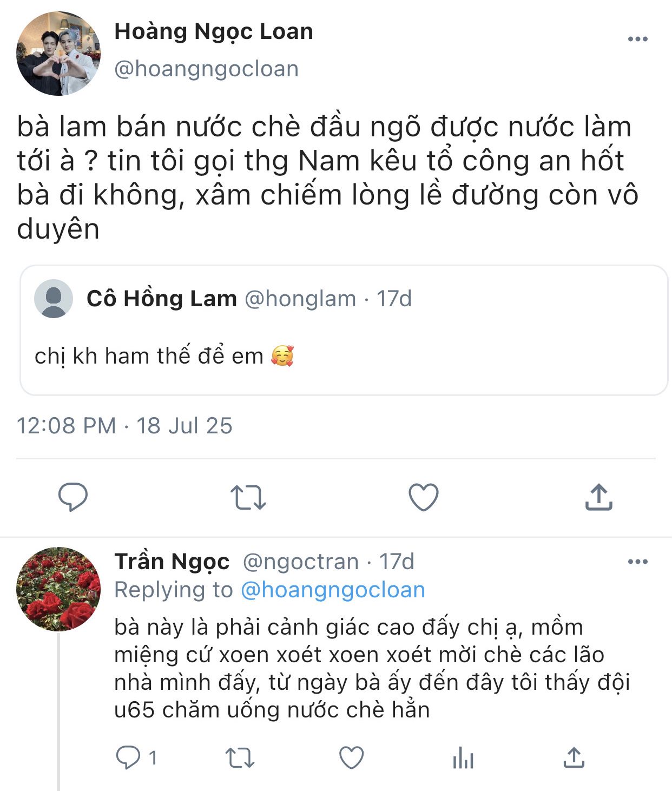This screenshot has width=672, height=791.
Task: Open the quoted tweet from Cô Hồng Lam
Action: [344, 330]
